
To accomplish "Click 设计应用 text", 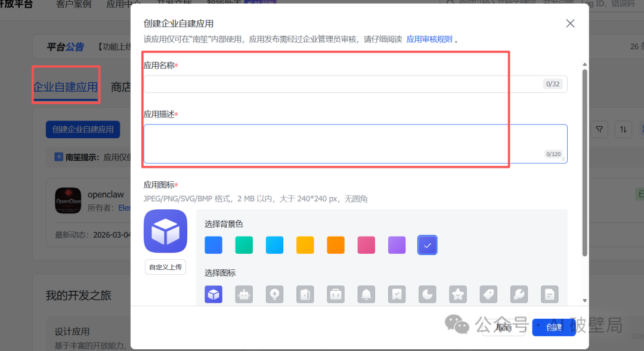I will tap(72, 331).
